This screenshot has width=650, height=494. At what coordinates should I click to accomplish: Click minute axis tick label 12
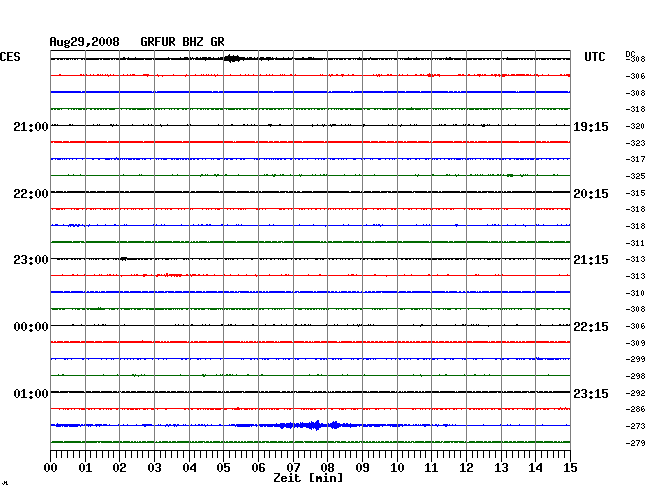[466, 467]
